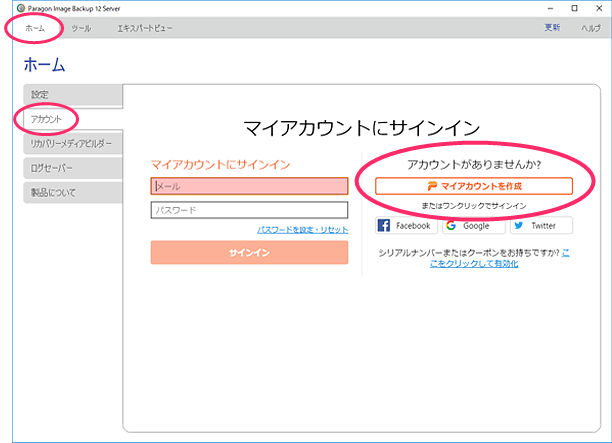Click the マイアカウントにサインイン large heading
Viewport: 612px width, 443px height.
point(361,128)
